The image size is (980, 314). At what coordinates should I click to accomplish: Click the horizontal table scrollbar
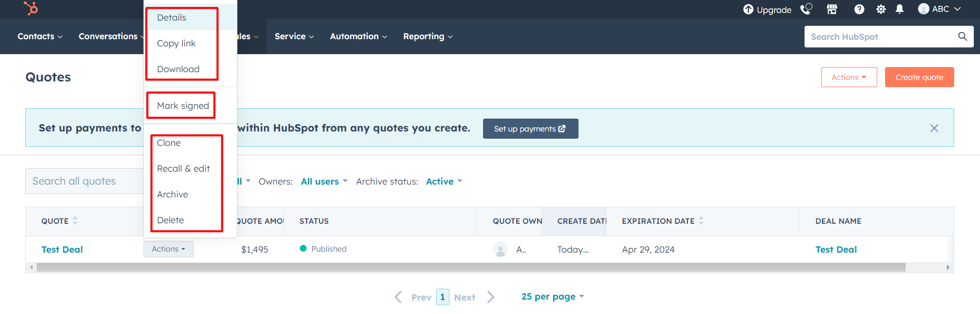(x=471, y=267)
